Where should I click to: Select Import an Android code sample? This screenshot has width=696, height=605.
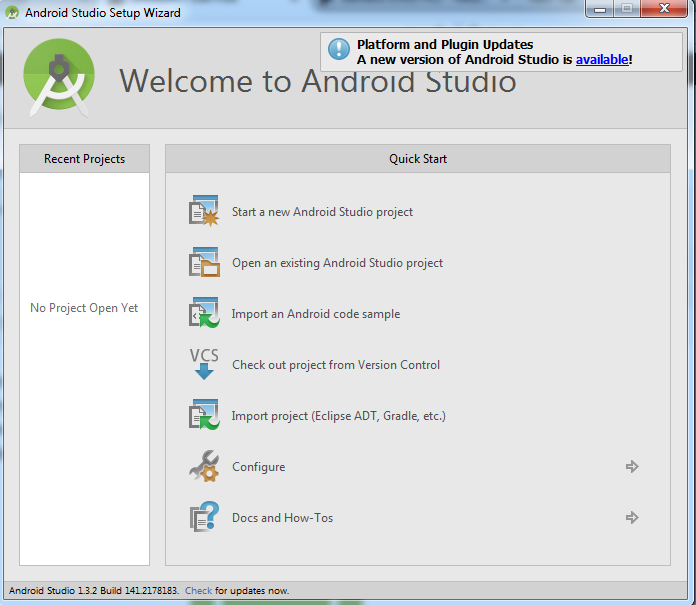(x=316, y=314)
